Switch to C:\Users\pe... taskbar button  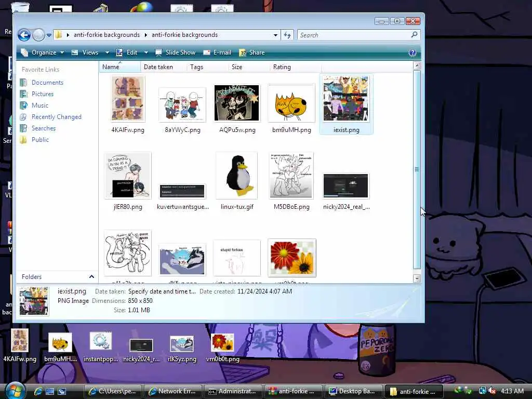point(113,391)
